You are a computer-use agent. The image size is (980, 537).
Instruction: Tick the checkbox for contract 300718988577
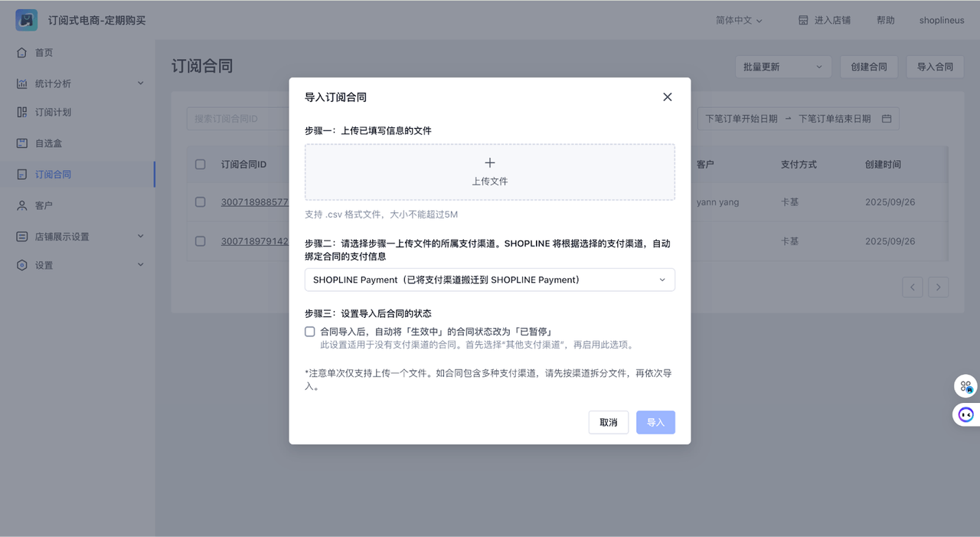(x=201, y=202)
